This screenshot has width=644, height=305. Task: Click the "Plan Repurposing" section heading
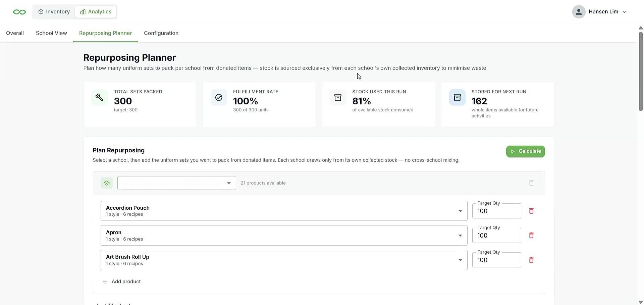tap(118, 150)
